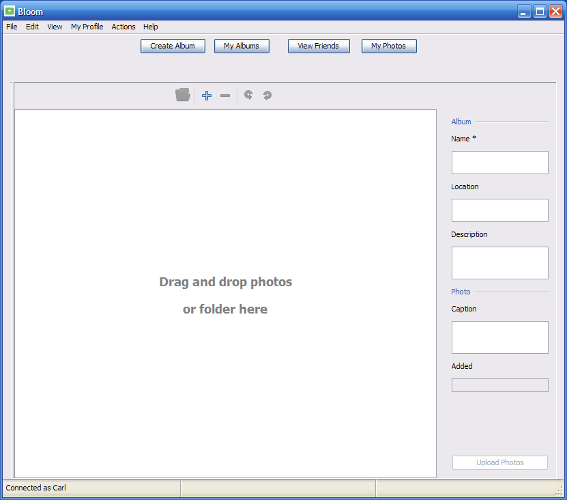Screen dimensions: 567x500
Task: Open View Friends
Action: [319, 46]
